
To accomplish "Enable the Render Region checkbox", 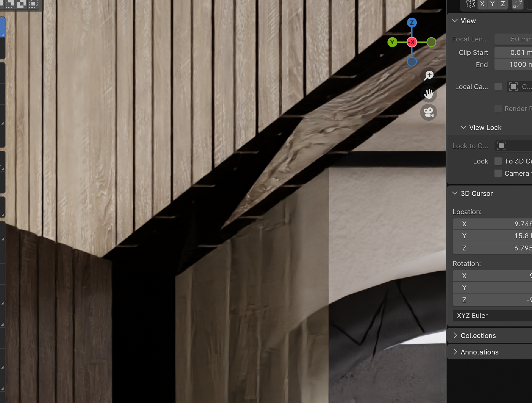I will coord(498,109).
